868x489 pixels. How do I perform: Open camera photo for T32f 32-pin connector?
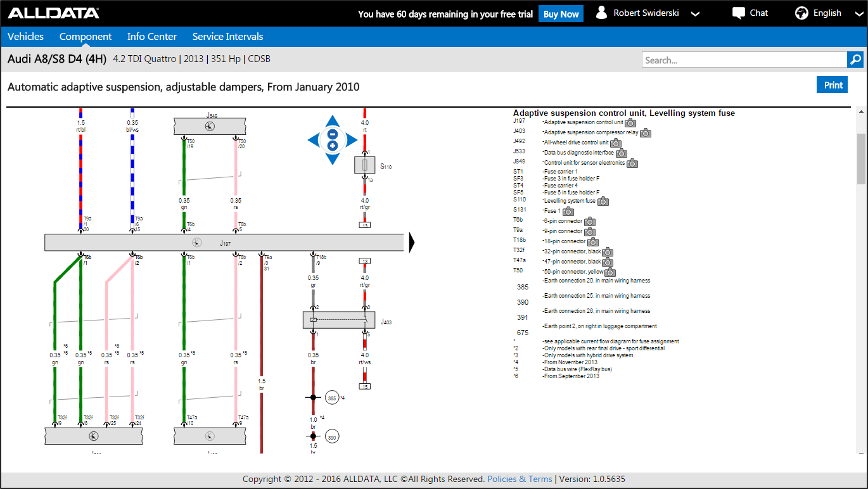tap(608, 252)
